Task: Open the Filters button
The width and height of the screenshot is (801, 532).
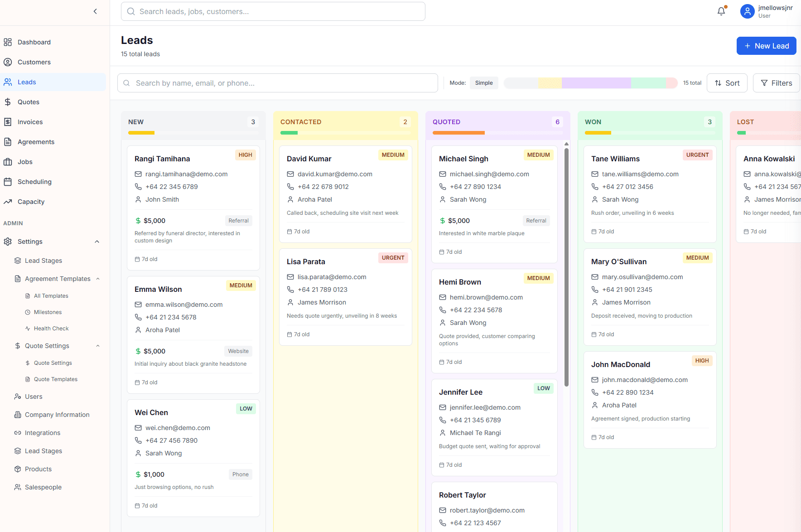Action: coord(776,83)
